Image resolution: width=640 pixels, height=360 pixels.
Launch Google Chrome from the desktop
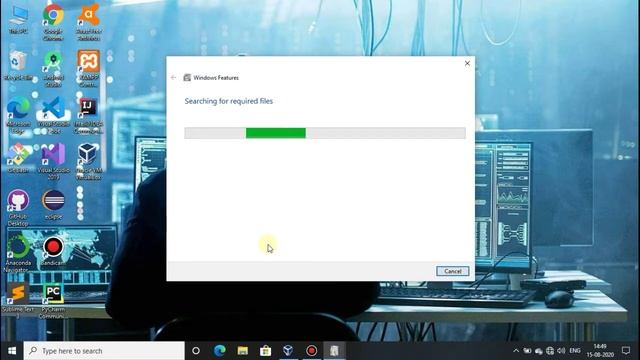coord(53,22)
